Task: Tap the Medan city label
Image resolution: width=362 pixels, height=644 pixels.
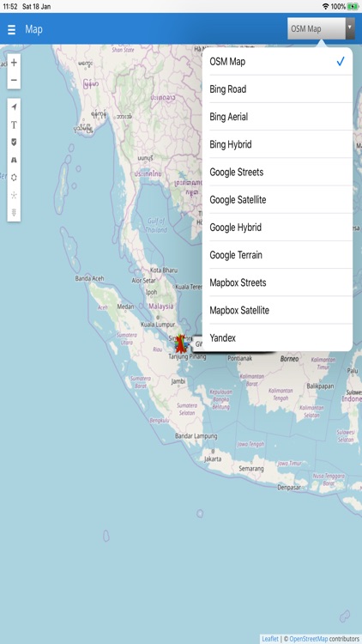Action: pyautogui.click(x=125, y=307)
